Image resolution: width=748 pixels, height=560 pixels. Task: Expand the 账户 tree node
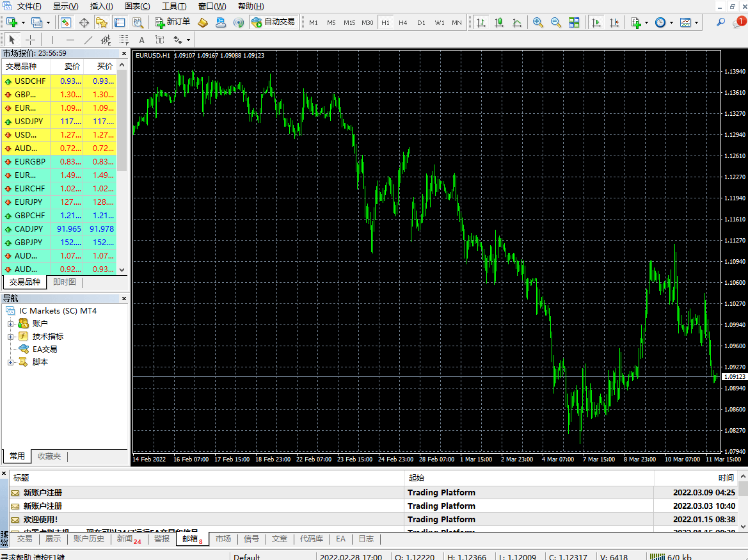(x=10, y=324)
